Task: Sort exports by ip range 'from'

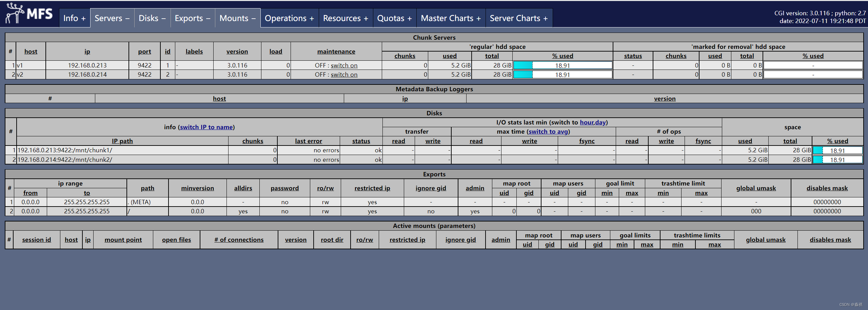Action: (x=31, y=193)
